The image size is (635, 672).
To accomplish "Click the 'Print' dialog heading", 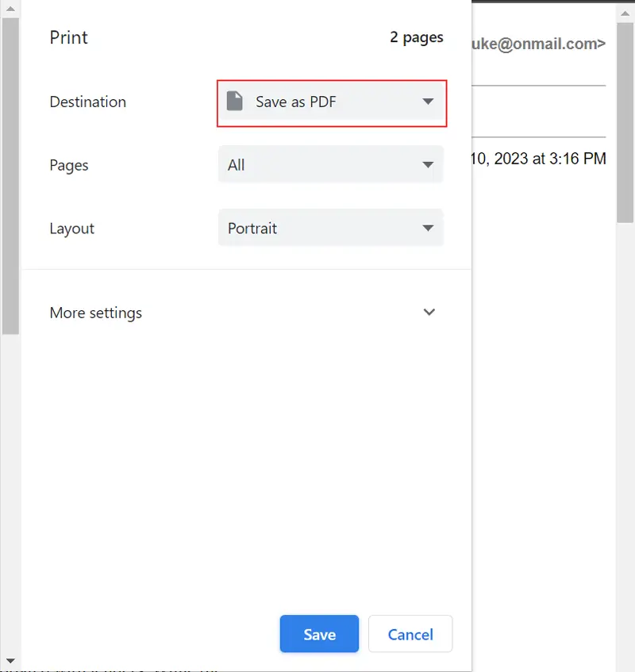I will (69, 37).
